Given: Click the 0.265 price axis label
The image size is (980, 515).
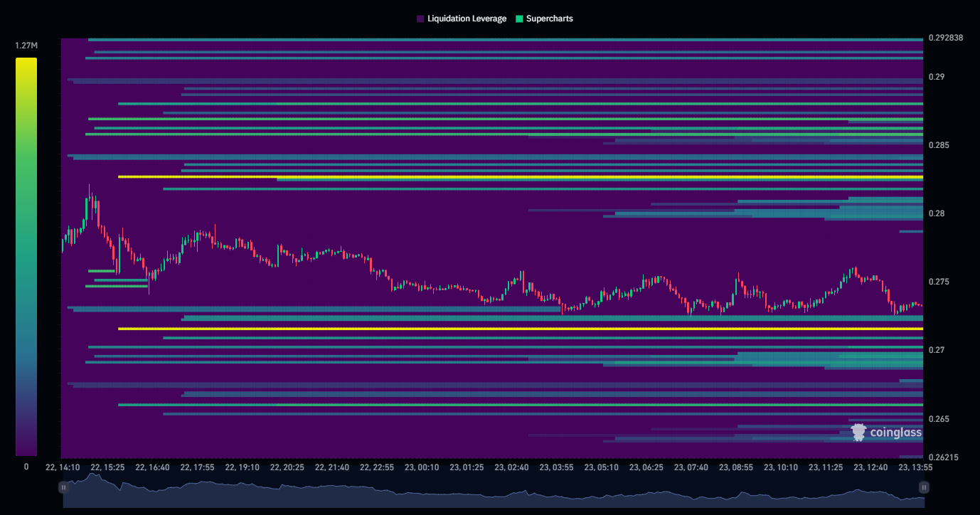Looking at the screenshot, I should point(939,419).
